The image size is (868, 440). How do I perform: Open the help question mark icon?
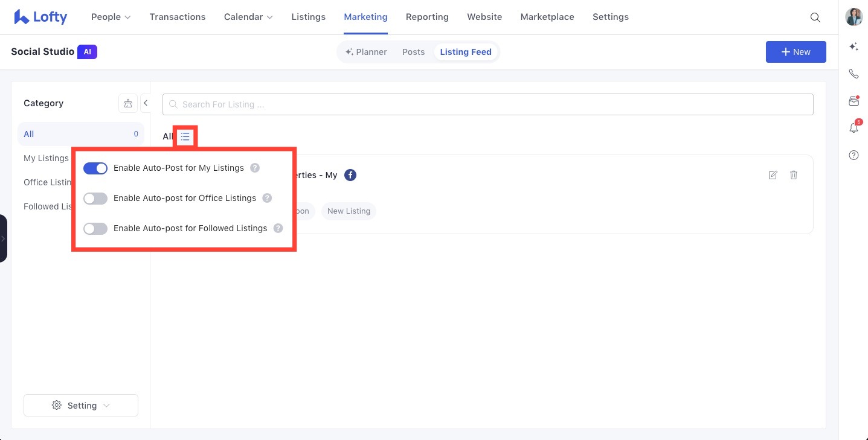[x=854, y=155]
